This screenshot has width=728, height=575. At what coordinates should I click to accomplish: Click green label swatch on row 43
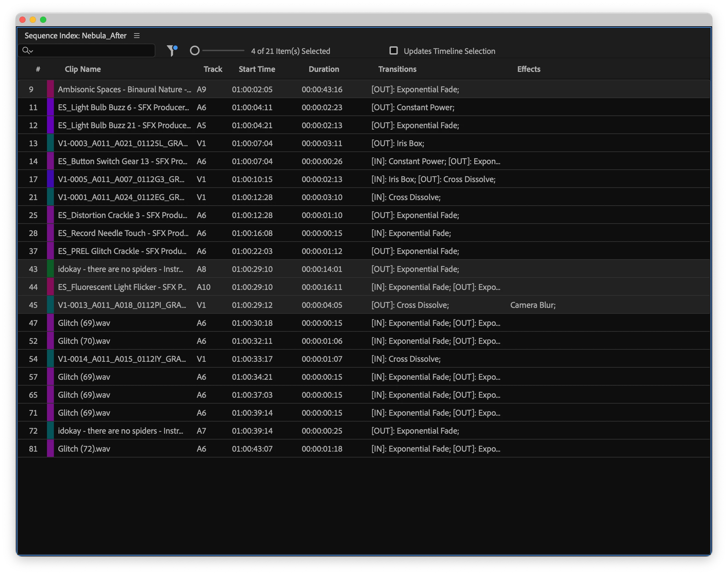[x=50, y=269]
